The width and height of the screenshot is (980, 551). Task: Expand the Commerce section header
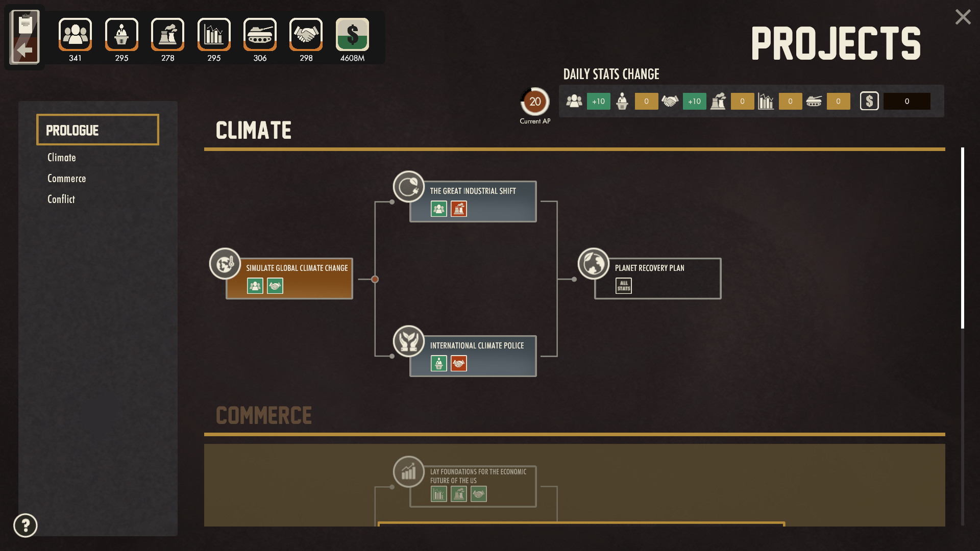263,415
